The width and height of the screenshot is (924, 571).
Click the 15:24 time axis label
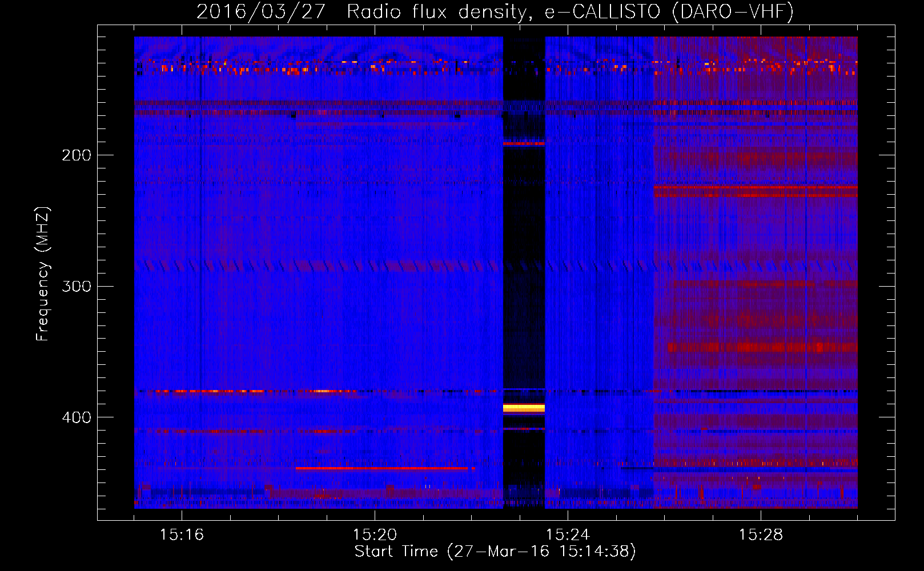pos(567,534)
